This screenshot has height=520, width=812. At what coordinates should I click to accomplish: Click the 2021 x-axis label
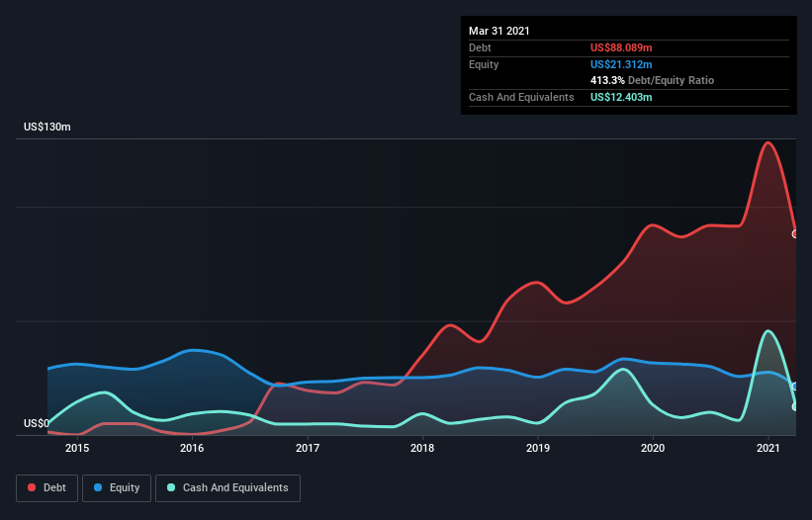tap(767, 448)
